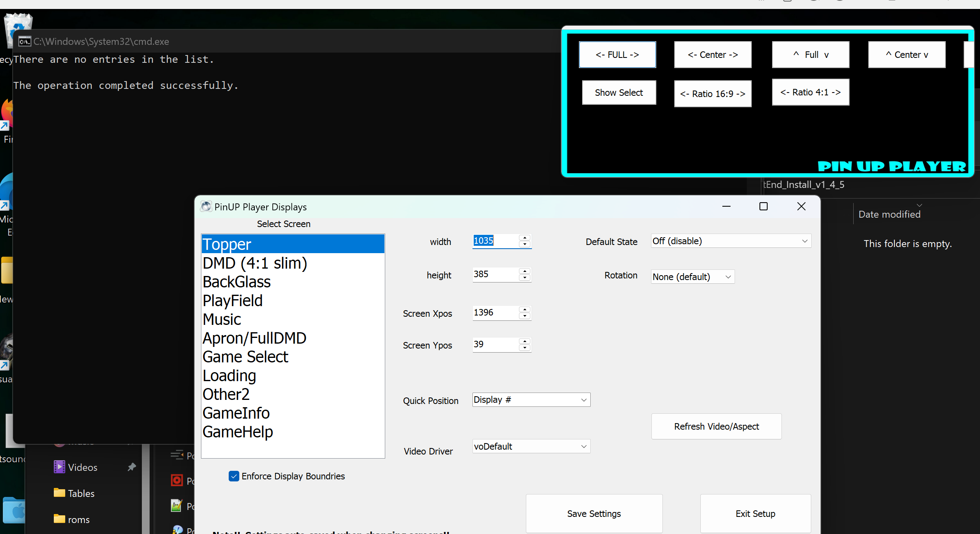
Task: Click the help wizard icon in the Popper sidebar
Action: 178,530
